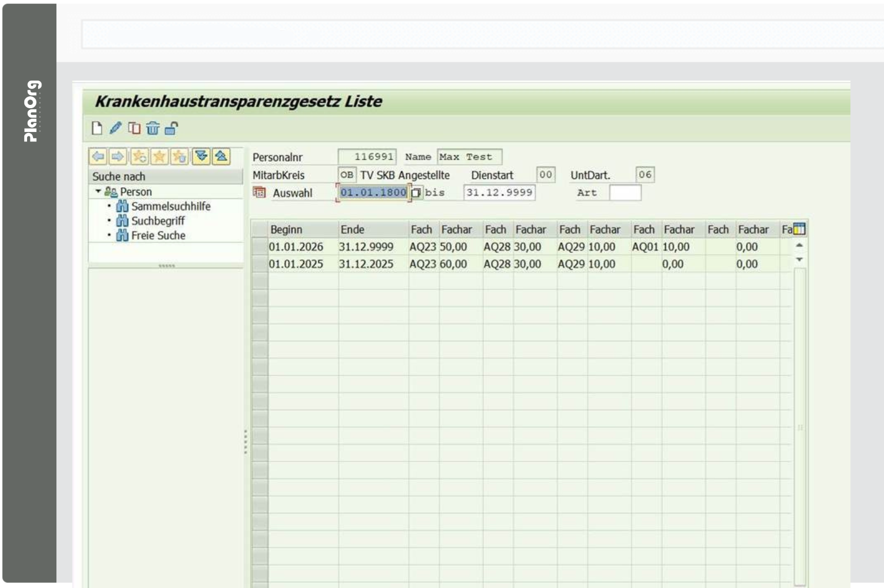Viewport: 884px width, 588px height.
Task: Click the pencil Change icon
Action: tap(115, 129)
